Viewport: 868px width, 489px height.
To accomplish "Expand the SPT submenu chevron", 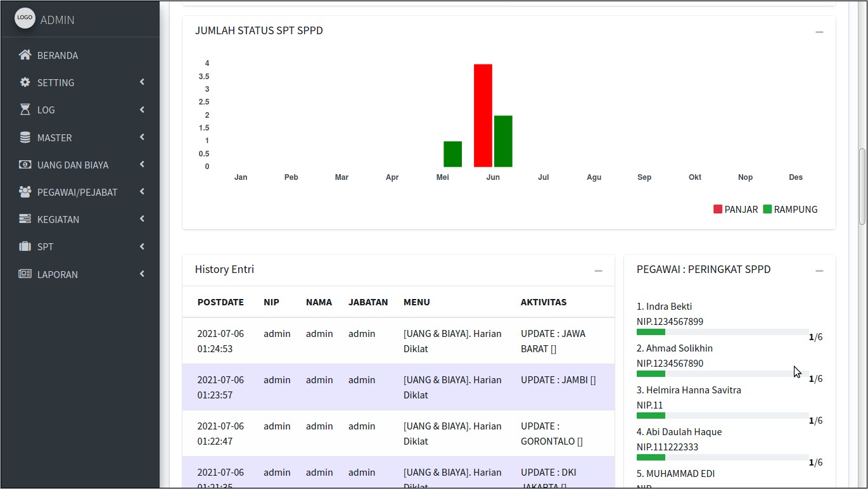I will [x=142, y=246].
